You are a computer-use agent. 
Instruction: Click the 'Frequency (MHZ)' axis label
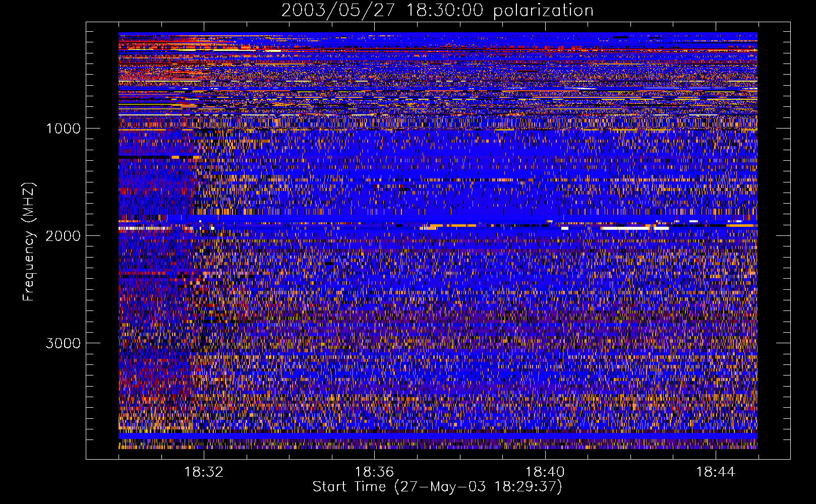click(x=28, y=242)
